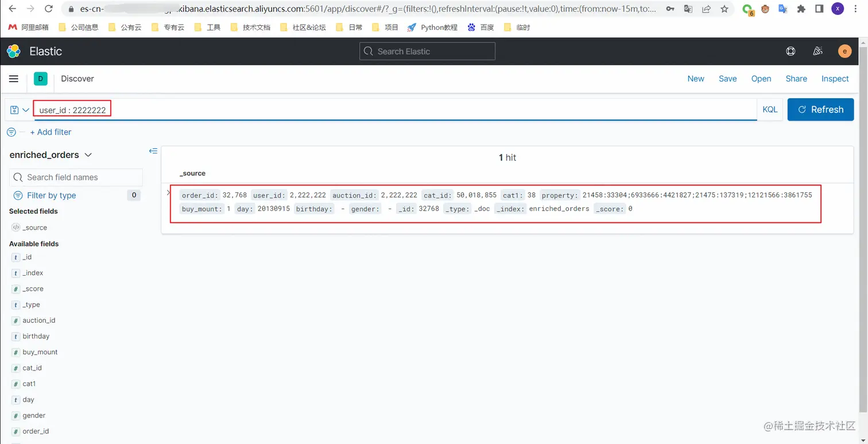868x444 pixels.
Task: Click the translate page icon
Action: pyautogui.click(x=688, y=9)
